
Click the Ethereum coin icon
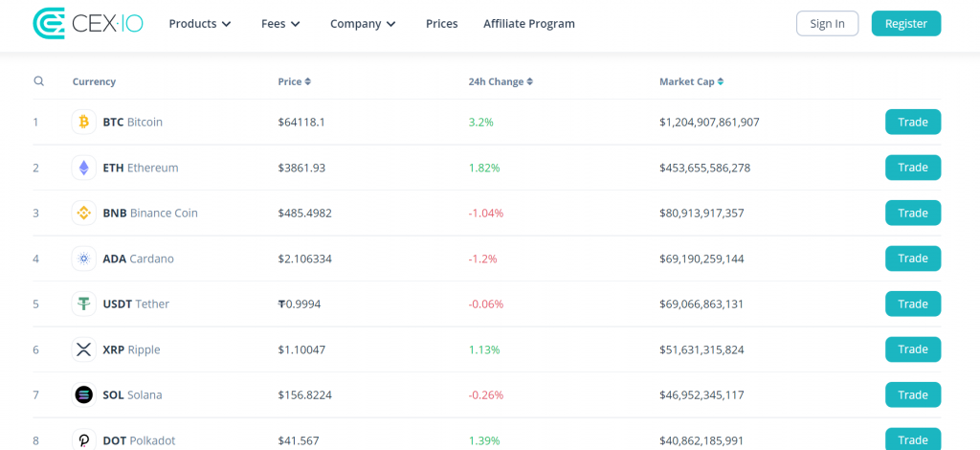(84, 168)
